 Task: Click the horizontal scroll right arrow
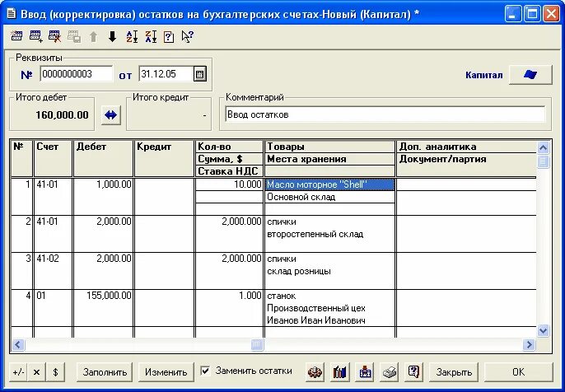click(x=529, y=344)
